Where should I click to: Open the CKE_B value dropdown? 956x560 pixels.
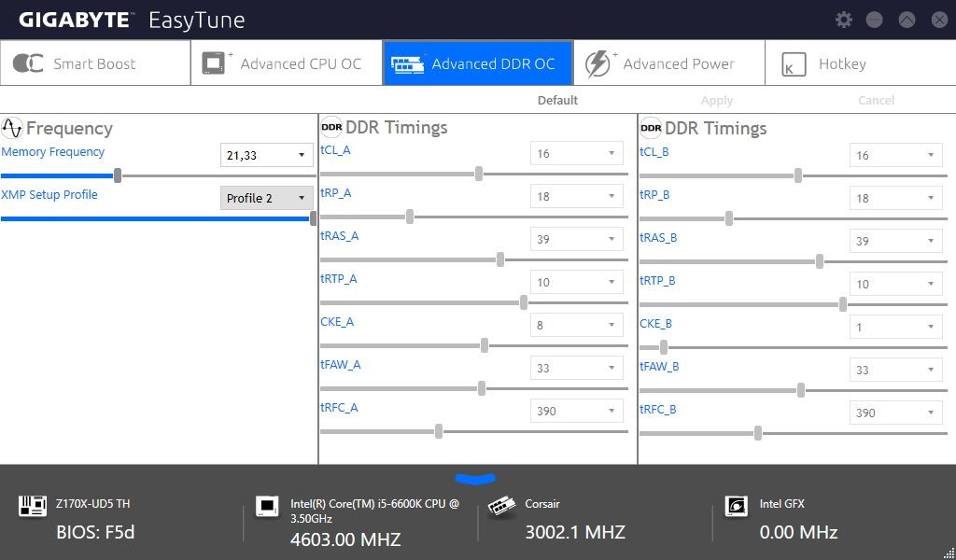895,327
